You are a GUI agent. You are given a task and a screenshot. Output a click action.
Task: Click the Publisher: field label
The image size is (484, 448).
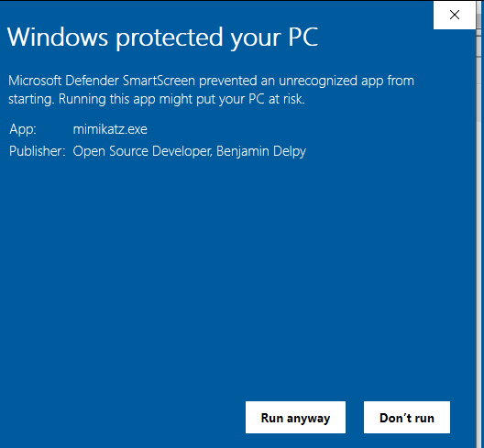pyautogui.click(x=37, y=151)
